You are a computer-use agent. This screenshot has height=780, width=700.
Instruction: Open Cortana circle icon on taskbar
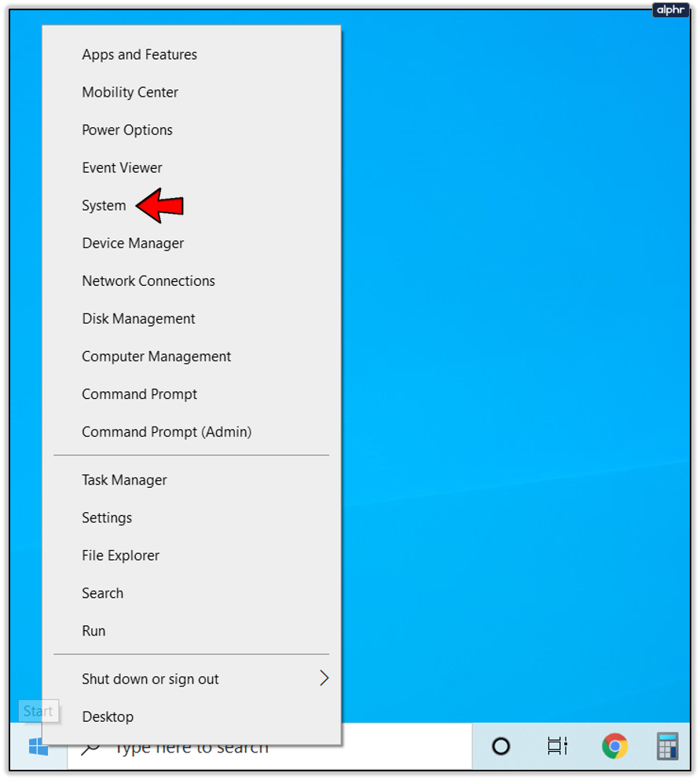click(500, 746)
